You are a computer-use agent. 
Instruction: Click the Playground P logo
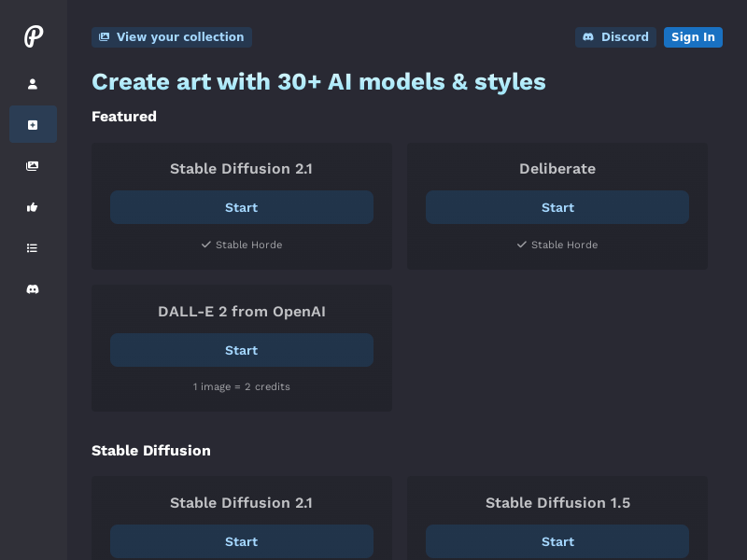tap(34, 36)
